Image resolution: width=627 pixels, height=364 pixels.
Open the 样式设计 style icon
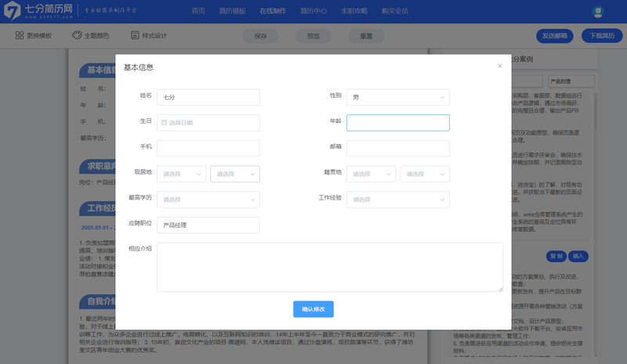[x=135, y=35]
